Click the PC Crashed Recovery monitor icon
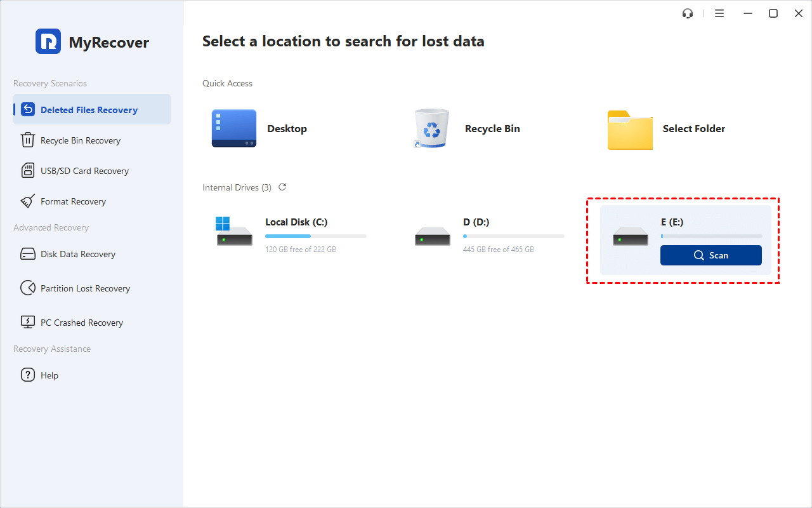This screenshot has height=508, width=812. click(28, 323)
